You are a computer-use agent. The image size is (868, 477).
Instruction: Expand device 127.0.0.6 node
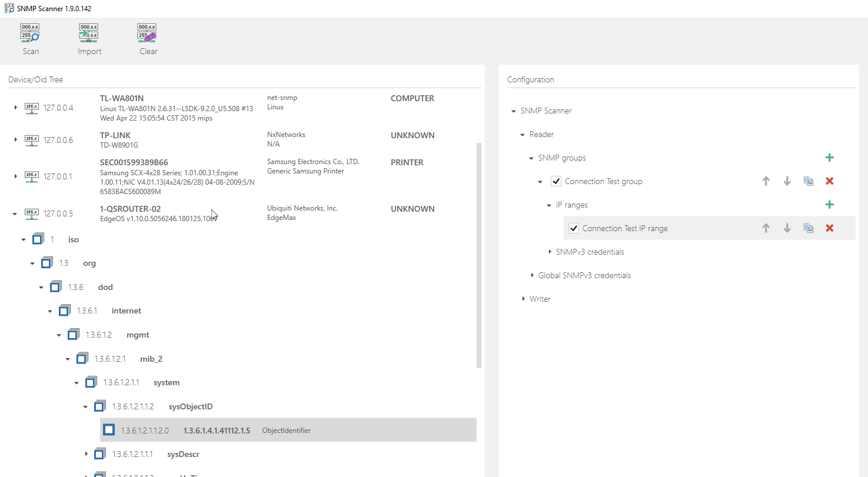pos(15,140)
